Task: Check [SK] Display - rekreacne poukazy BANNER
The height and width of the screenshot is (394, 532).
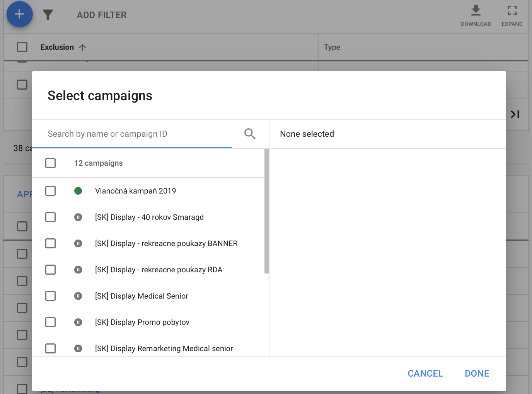Action: click(x=51, y=243)
